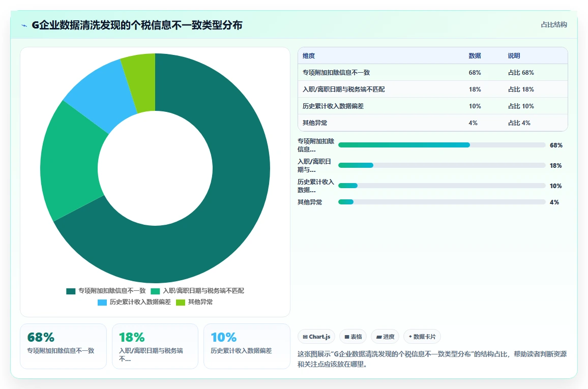Click the 数据 column header

pos(475,56)
